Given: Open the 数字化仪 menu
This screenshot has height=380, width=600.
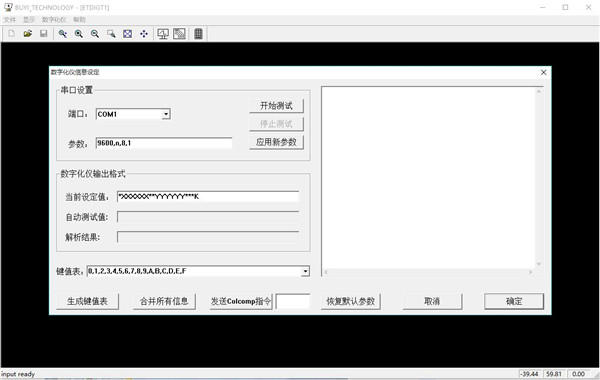Looking at the screenshot, I should point(54,20).
